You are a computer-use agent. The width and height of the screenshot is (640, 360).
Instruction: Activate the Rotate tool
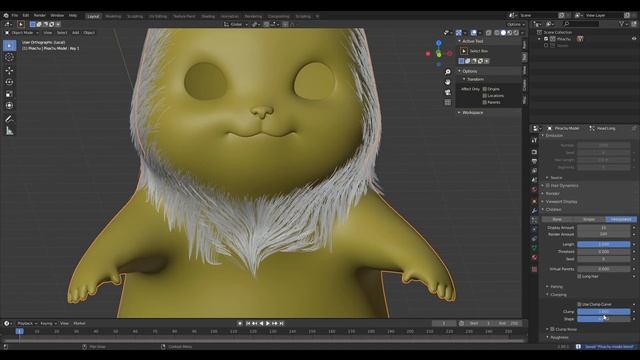[x=9, y=82]
